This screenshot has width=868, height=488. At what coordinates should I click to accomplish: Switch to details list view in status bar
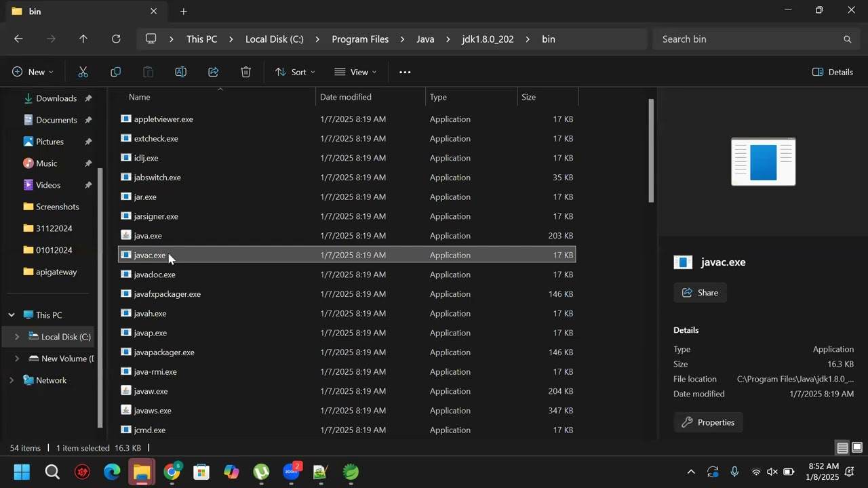pyautogui.click(x=842, y=448)
